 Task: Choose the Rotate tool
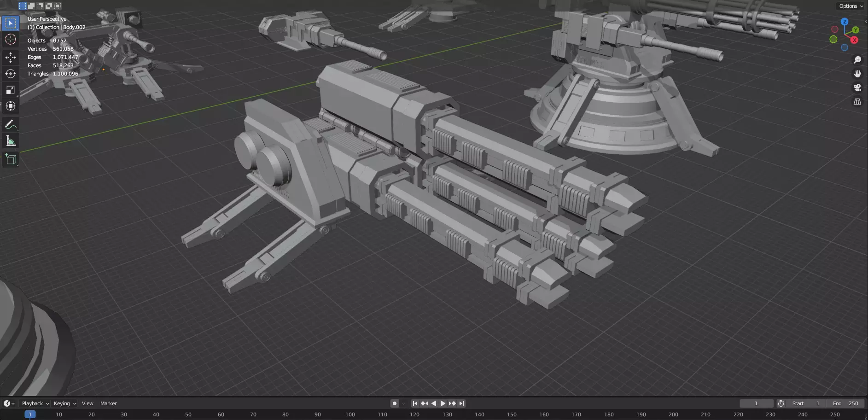tap(11, 74)
